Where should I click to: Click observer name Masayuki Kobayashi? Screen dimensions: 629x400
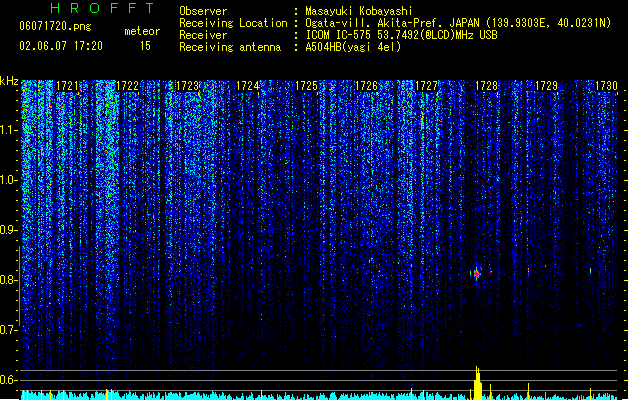359,11
